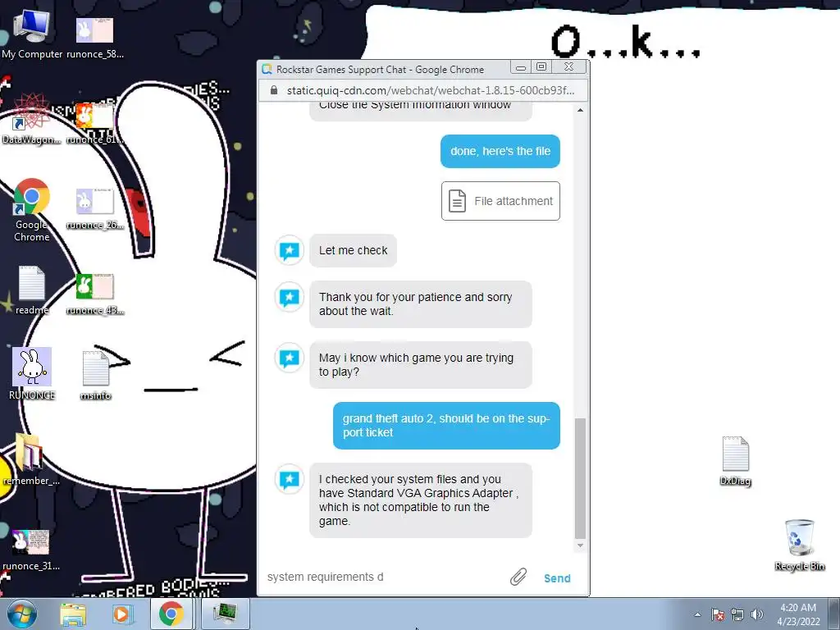
Task: Open readme text file on desktop
Action: [32, 290]
